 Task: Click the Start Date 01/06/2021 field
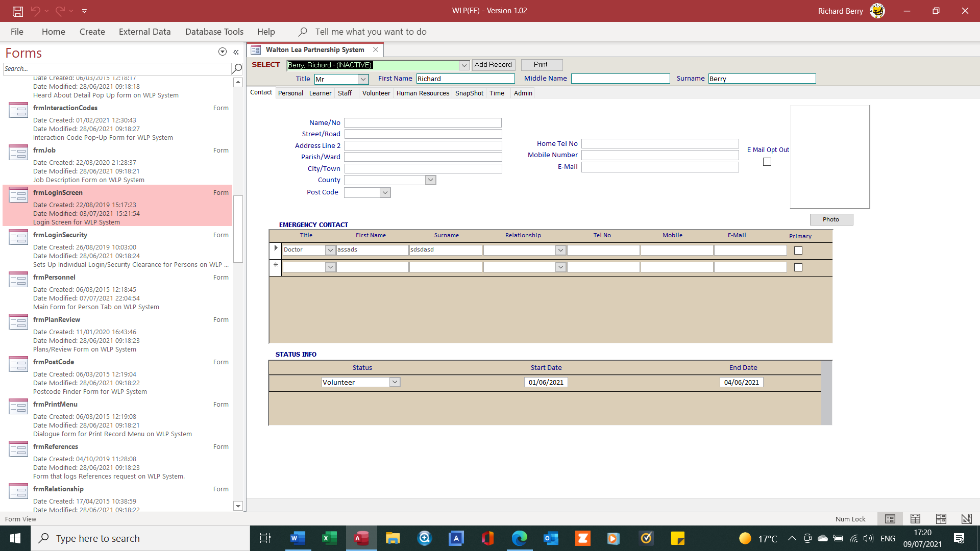pyautogui.click(x=546, y=382)
